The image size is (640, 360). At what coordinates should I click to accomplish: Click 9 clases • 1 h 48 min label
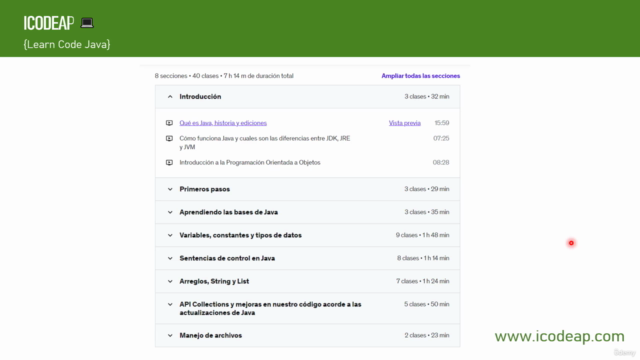click(422, 235)
